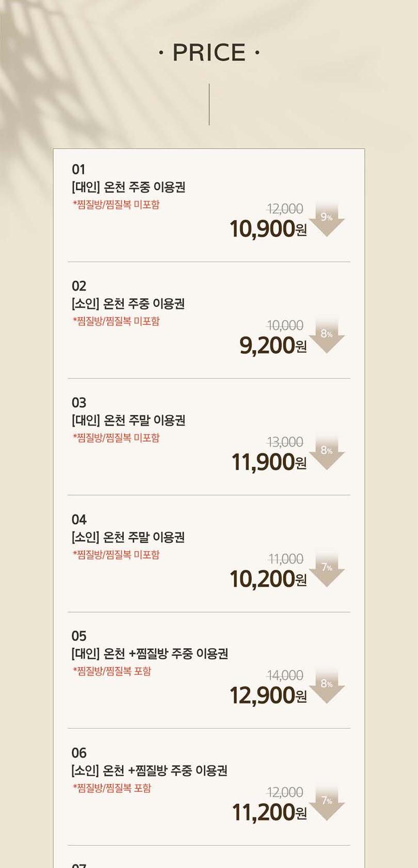Image resolution: width=418 pixels, height=868 pixels.
Task: Select [소인] 온천 주중 이용권 title
Action: coord(128,303)
